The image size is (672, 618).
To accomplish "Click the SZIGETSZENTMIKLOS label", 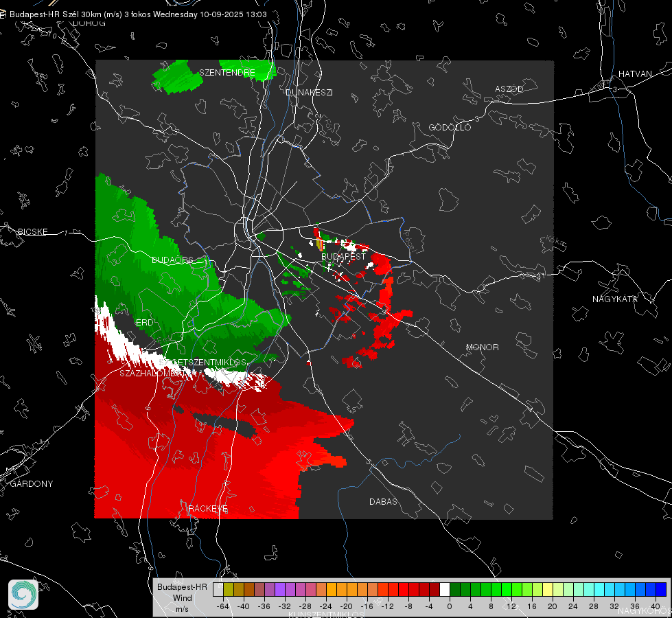I will (x=202, y=362).
